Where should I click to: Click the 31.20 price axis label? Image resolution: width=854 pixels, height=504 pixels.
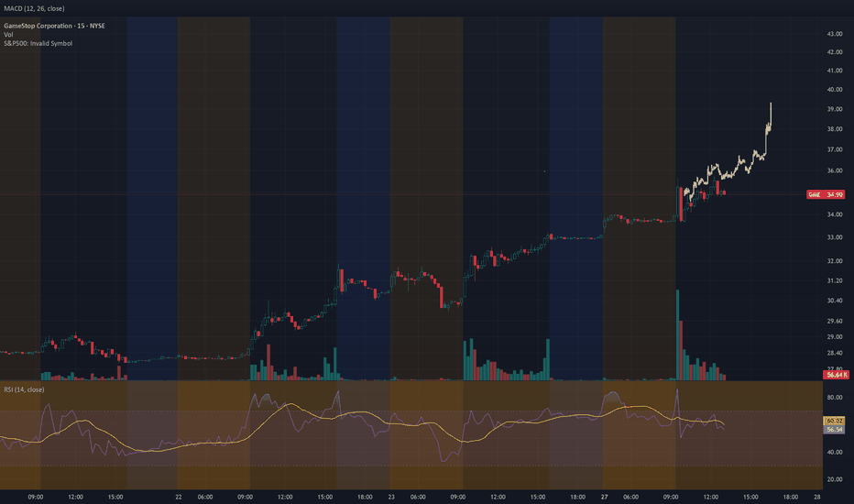(x=835, y=280)
